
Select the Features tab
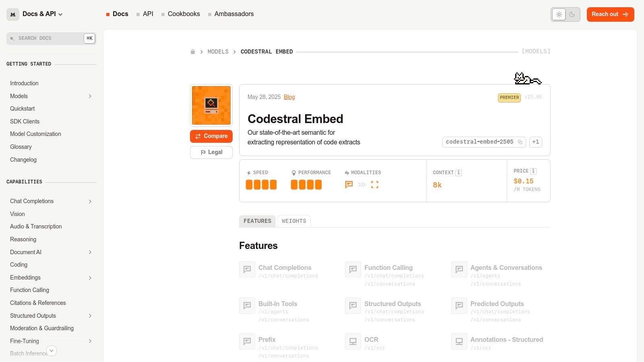click(257, 221)
